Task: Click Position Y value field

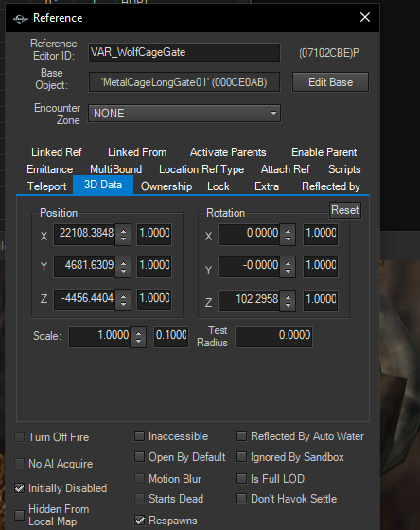Action: click(x=84, y=267)
